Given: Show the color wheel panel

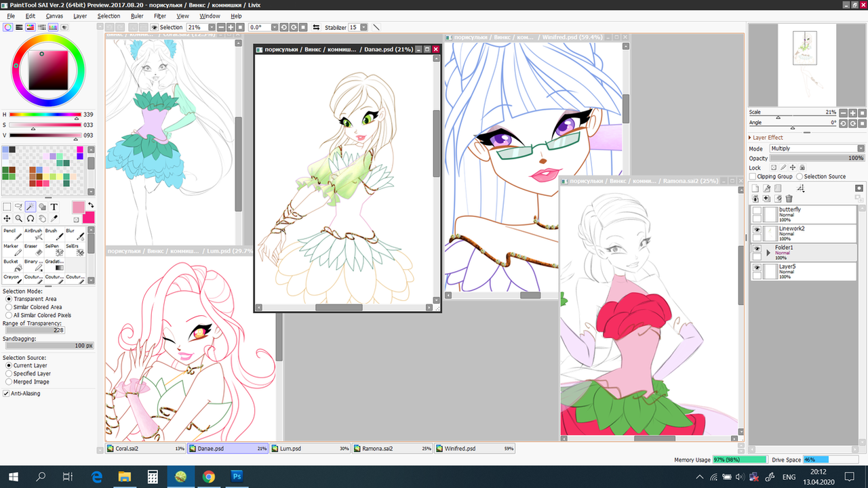Looking at the screenshot, I should click(x=7, y=27).
